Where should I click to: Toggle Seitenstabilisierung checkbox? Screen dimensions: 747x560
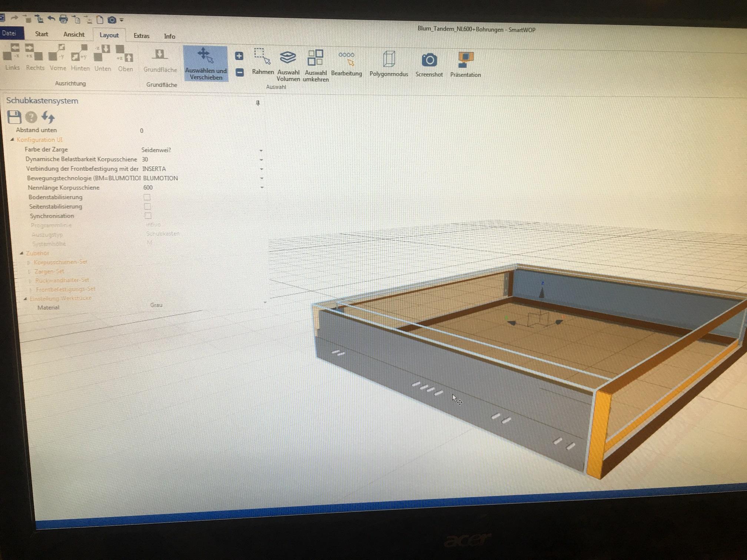click(x=147, y=206)
